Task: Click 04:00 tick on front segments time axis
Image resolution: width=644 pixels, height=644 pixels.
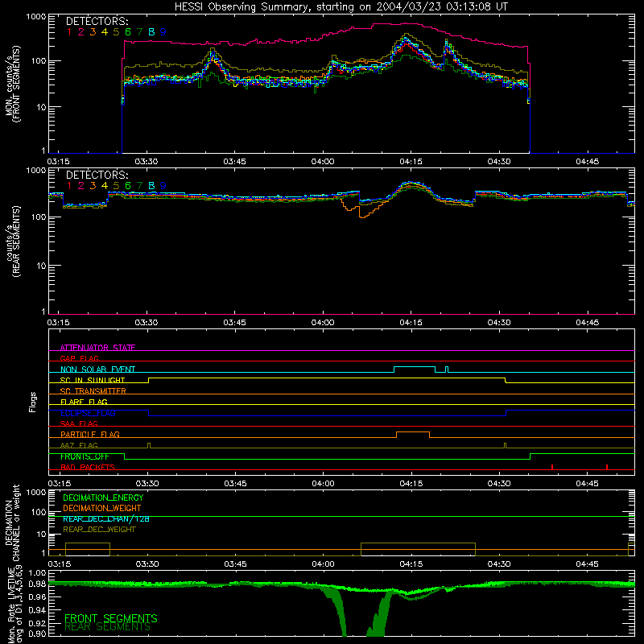Action: click(x=323, y=162)
